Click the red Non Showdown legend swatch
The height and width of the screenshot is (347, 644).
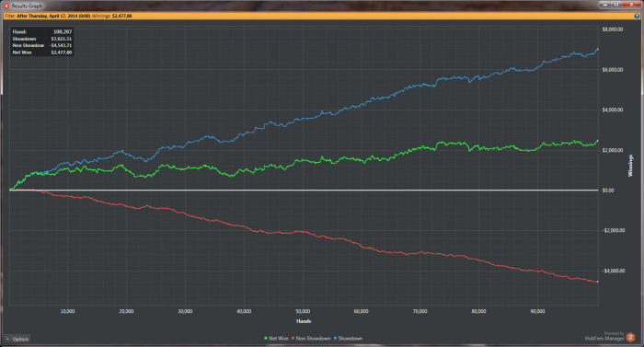(x=293, y=339)
